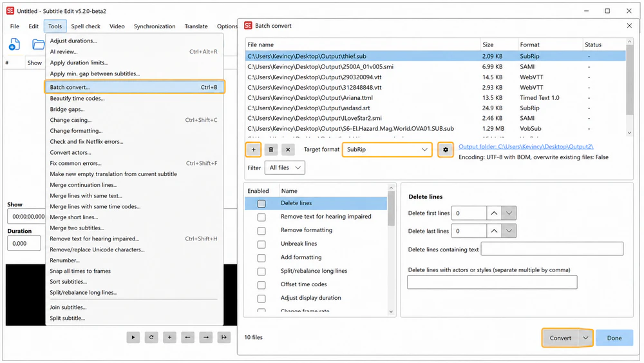Click functions list scrollbar thumb
The image size is (644, 363).
391,209
